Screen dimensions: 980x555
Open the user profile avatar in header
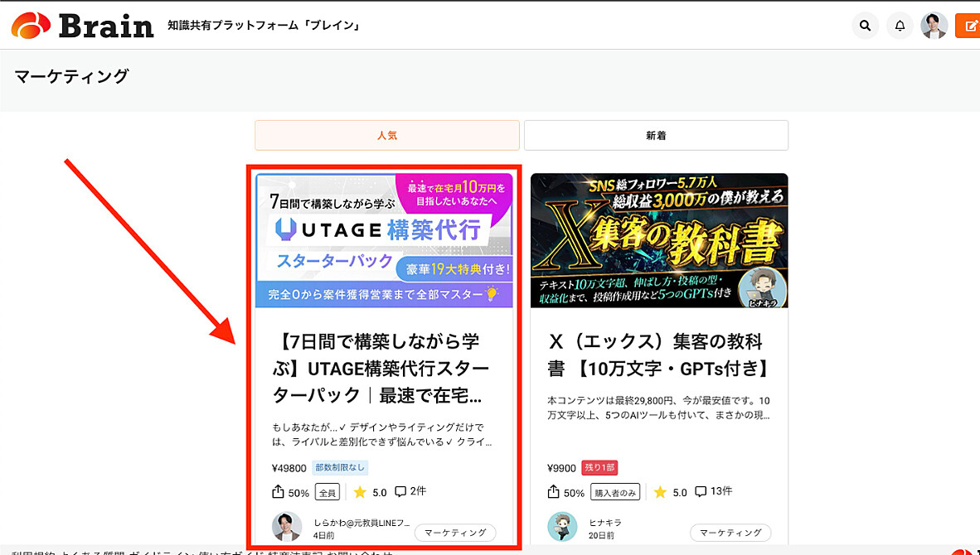pos(934,26)
